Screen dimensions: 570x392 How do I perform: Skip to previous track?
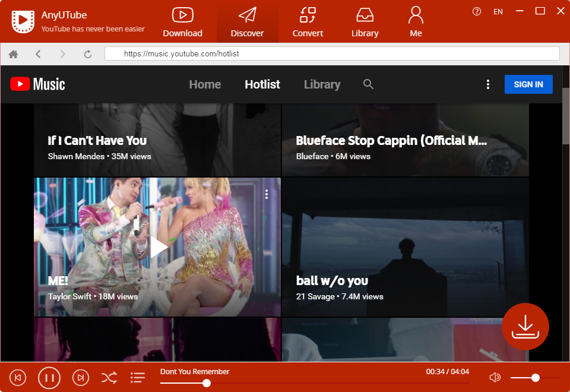click(17, 378)
